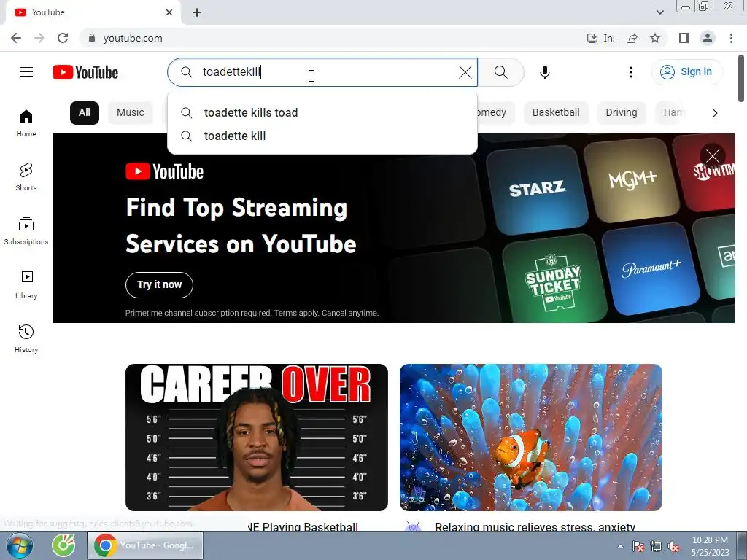This screenshot has height=560, width=747.
Task: Go to Home in sidebar
Action: pos(26,123)
